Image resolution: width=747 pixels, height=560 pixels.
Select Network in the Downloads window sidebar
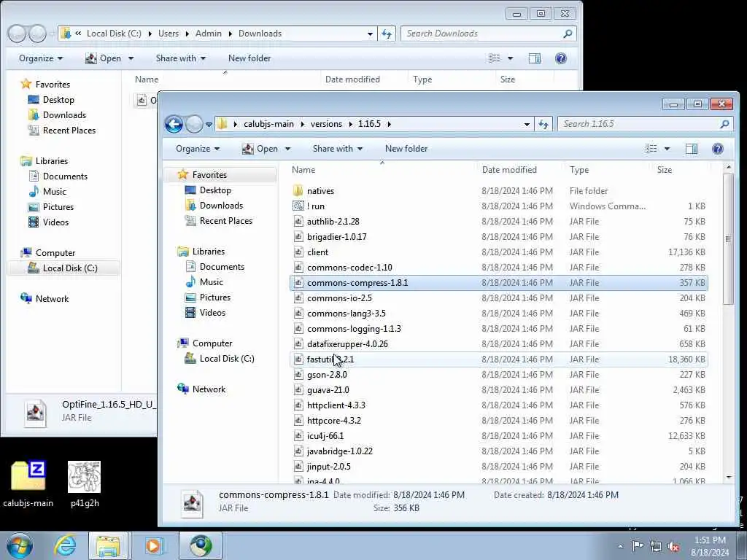pos(45,298)
